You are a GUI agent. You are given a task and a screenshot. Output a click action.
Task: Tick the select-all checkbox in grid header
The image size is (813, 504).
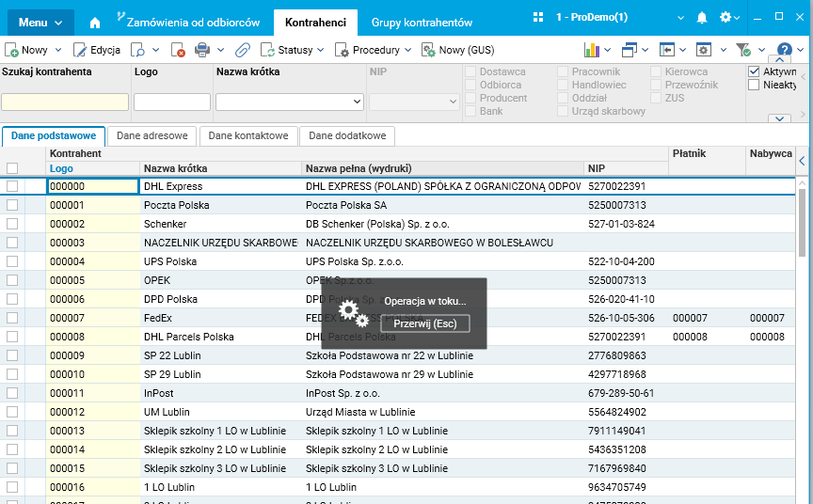(x=12, y=168)
